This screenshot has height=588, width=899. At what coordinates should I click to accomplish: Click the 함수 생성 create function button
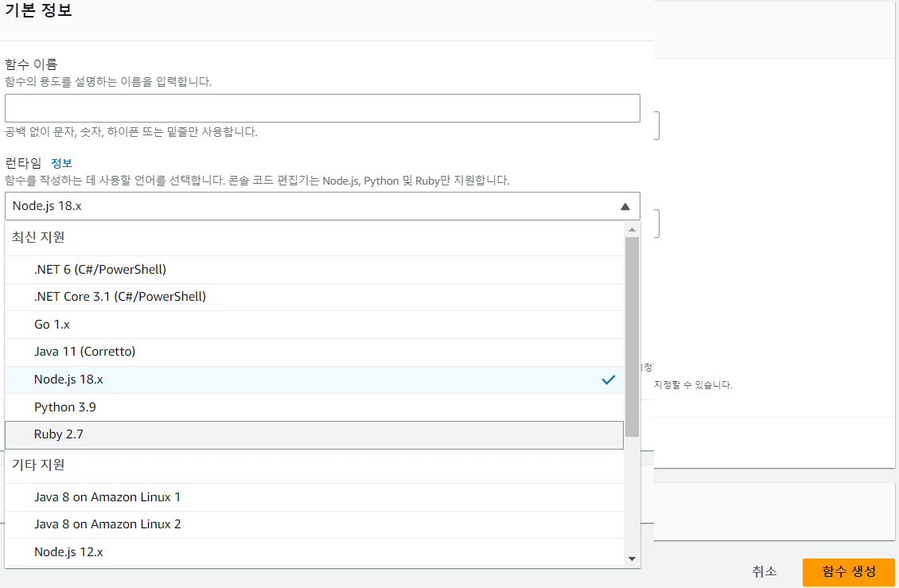click(849, 571)
